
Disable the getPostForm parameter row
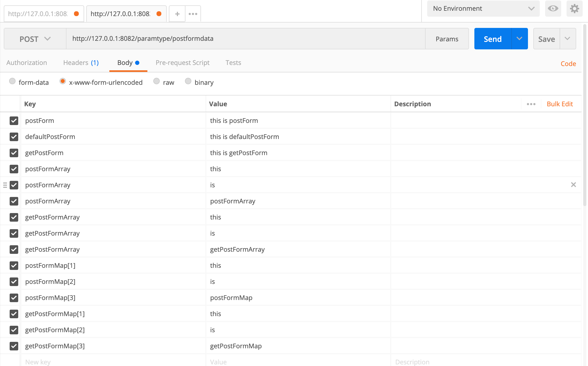pyautogui.click(x=14, y=153)
